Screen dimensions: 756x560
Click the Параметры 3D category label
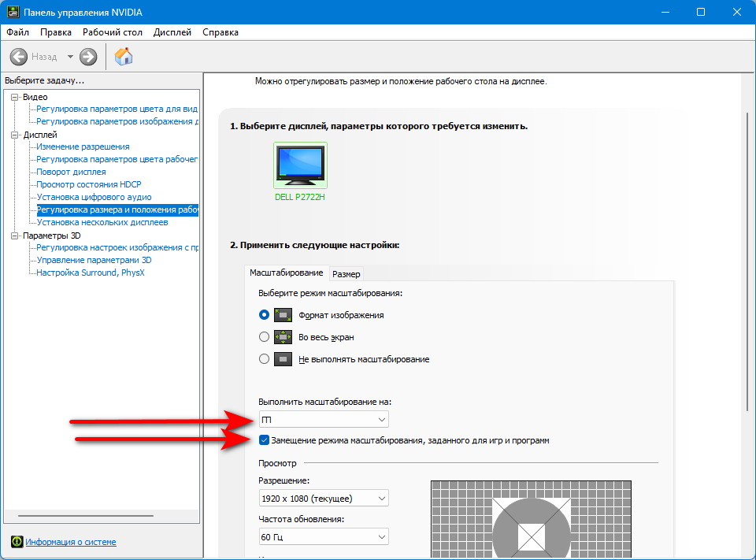click(52, 235)
